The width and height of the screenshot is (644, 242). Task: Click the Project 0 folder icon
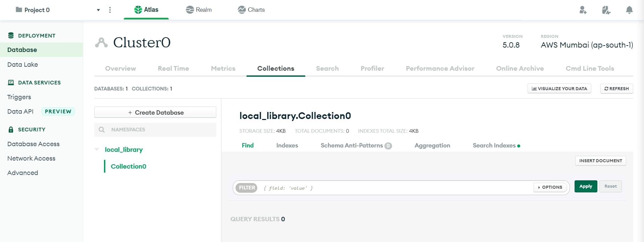point(19,10)
